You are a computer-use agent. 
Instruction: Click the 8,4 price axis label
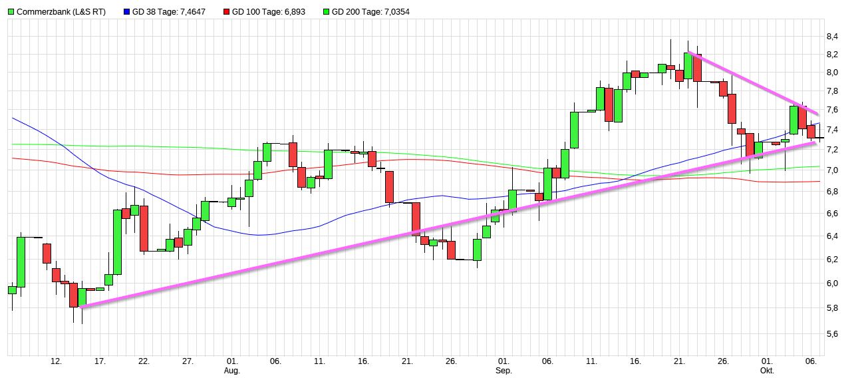(832, 36)
